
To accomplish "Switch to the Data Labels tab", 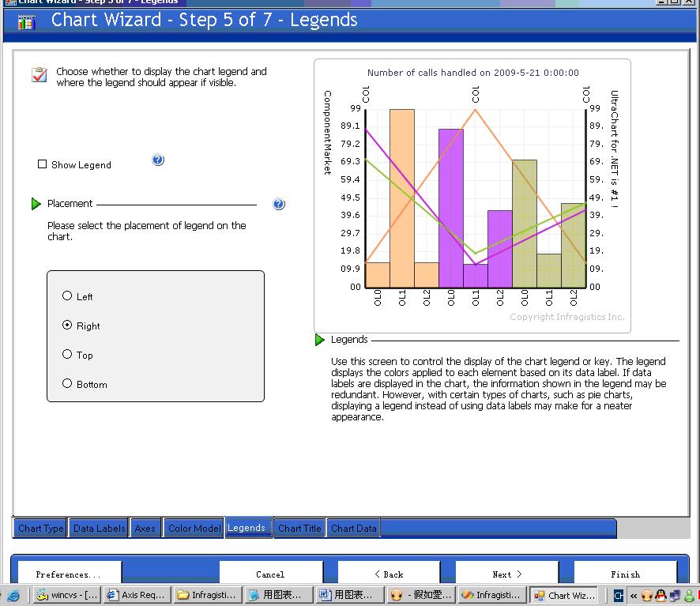I will [x=99, y=529].
